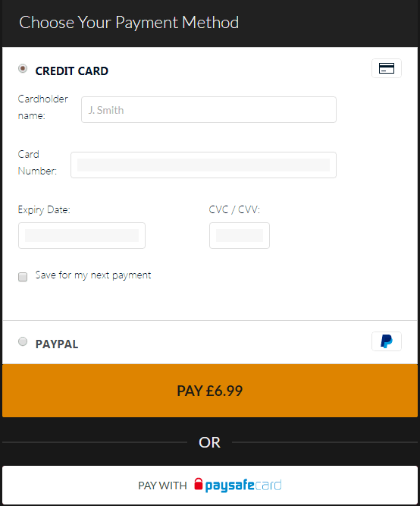Click the Card Number label
The image size is (420, 506).
click(x=37, y=162)
